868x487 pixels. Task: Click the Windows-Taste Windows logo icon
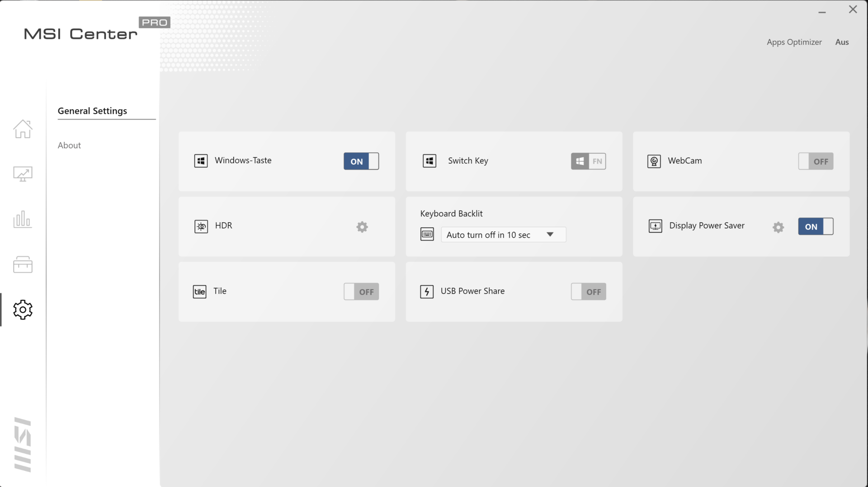tap(201, 161)
